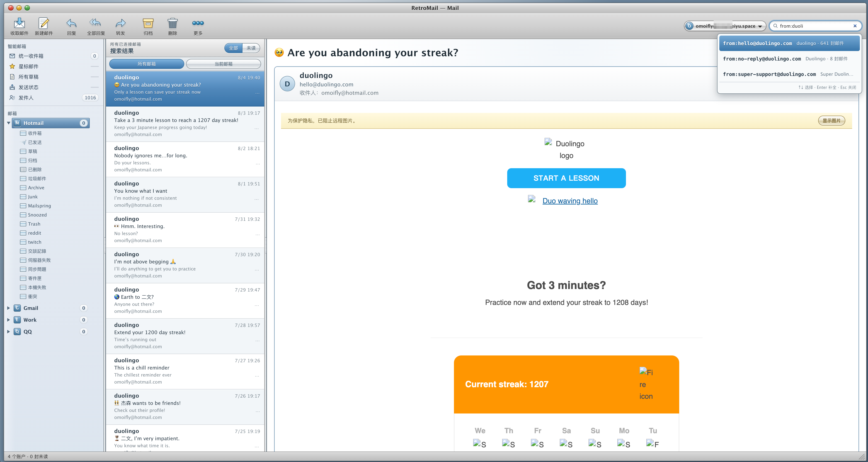Filter to unread with 未读 toggle
The image size is (868, 462).
(x=251, y=48)
